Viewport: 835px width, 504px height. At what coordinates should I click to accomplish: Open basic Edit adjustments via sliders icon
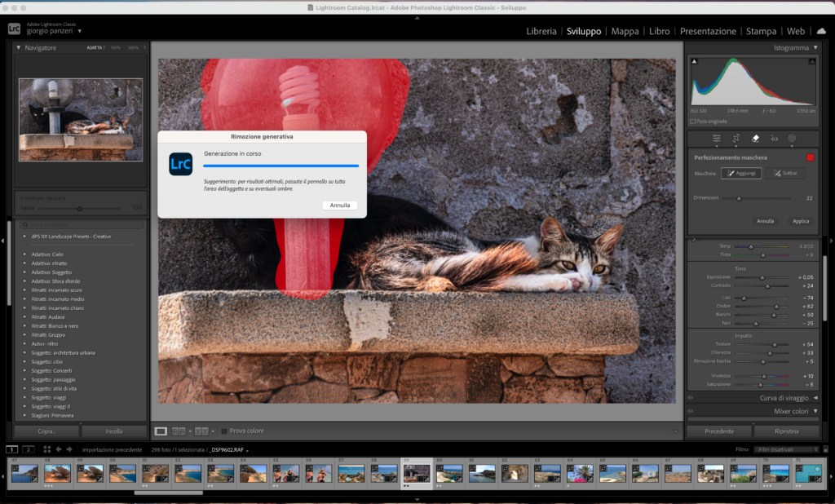click(716, 139)
